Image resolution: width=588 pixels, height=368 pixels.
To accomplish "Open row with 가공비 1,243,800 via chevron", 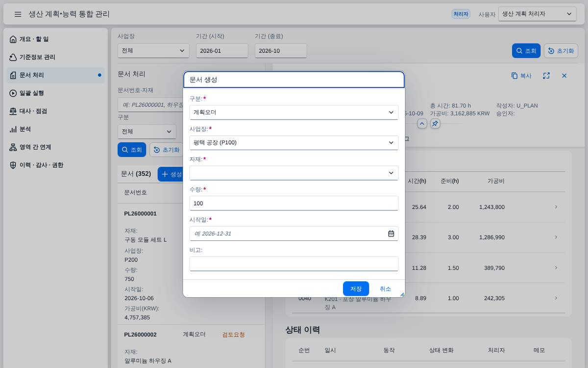I will click(556, 207).
